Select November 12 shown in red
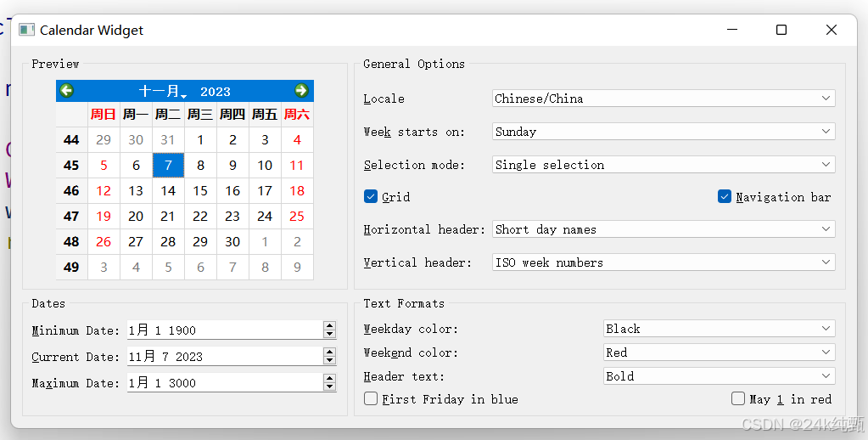Screen dimensions: 868x440 [104, 190]
